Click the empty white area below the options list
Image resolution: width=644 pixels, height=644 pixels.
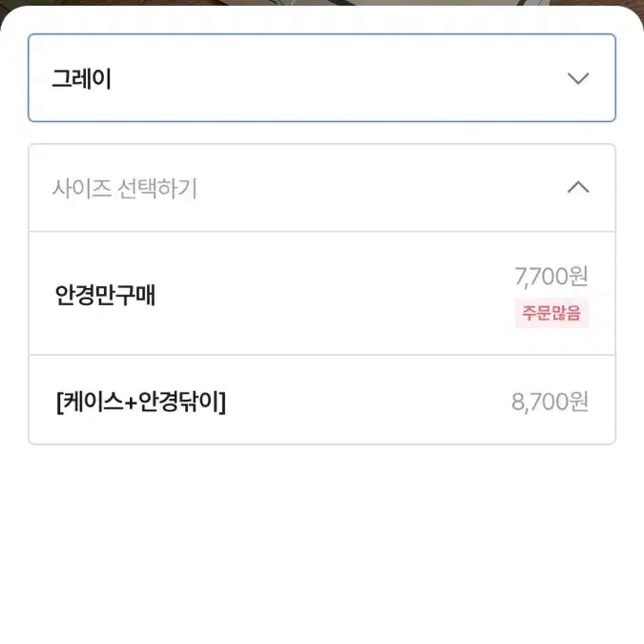pyautogui.click(x=322, y=542)
